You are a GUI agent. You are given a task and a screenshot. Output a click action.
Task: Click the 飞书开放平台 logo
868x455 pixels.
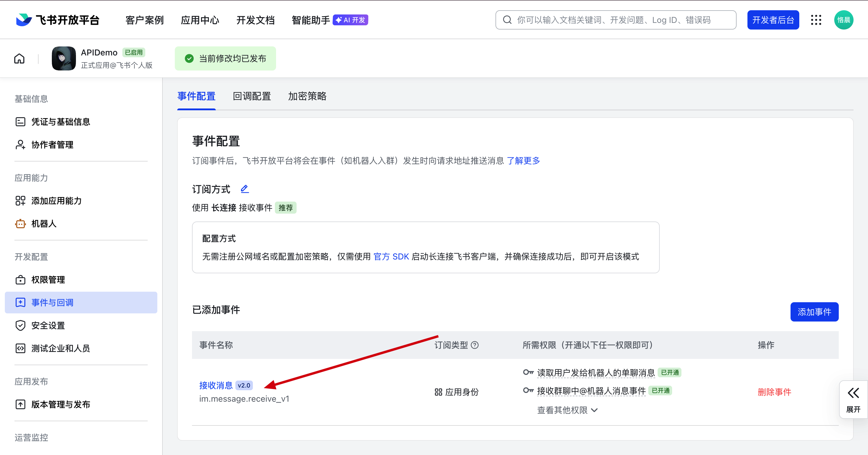[58, 20]
